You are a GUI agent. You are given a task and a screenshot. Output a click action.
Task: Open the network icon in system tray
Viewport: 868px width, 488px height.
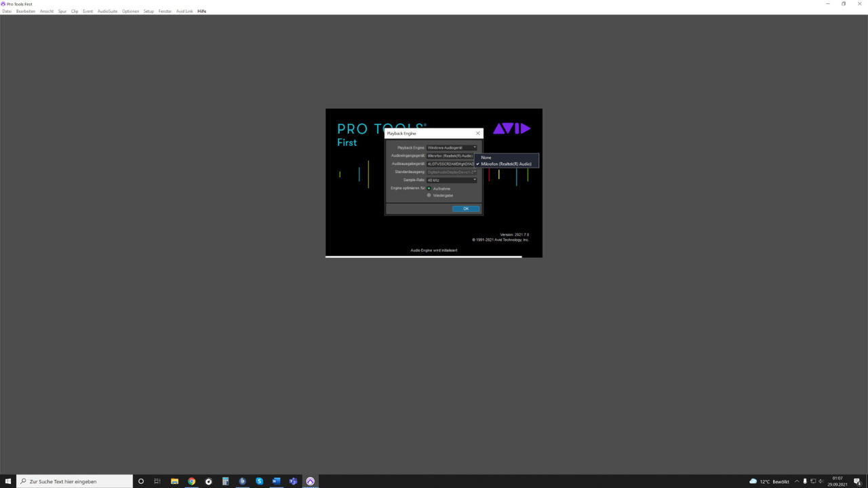(x=813, y=481)
